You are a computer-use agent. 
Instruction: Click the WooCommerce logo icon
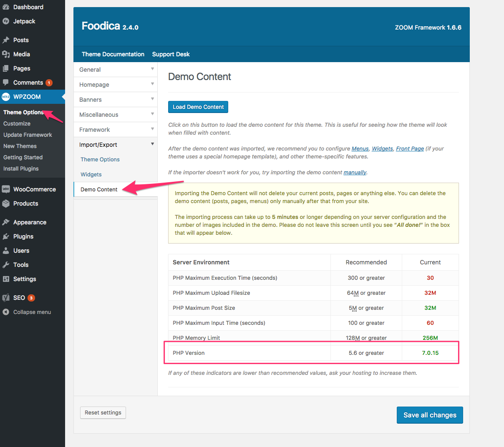6,189
